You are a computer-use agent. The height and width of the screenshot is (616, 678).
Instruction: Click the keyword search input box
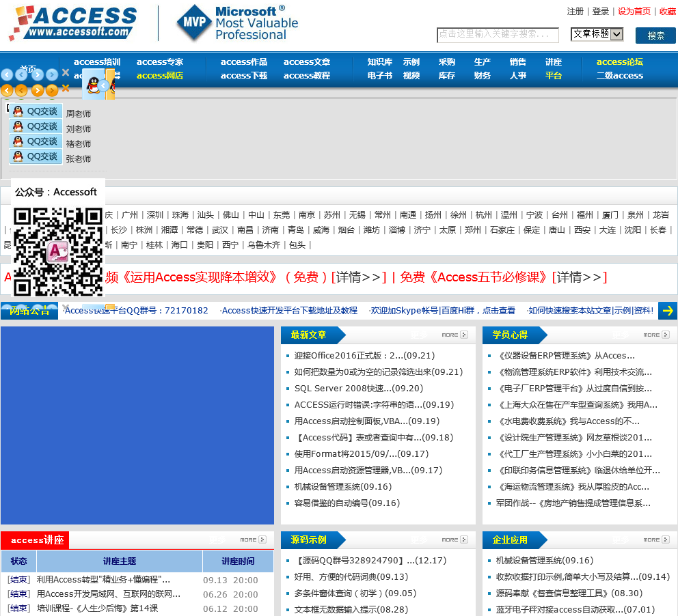[498, 35]
